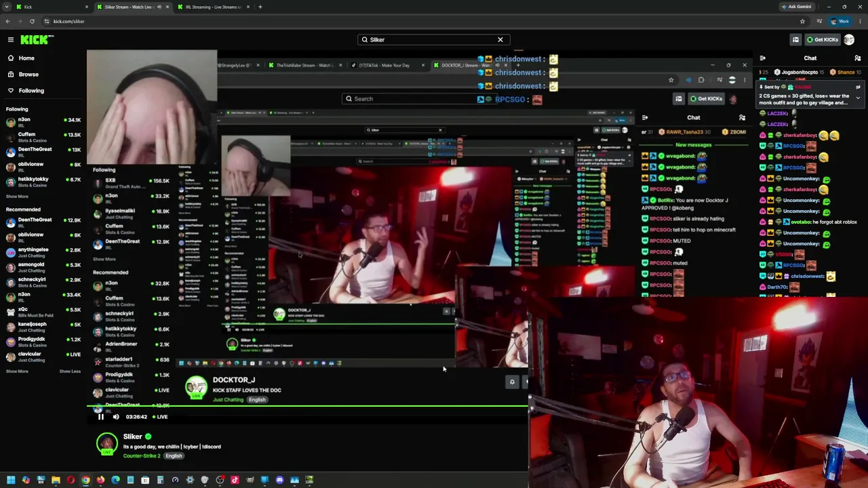Viewport: 868px width, 488px height.
Task: Go forward in browser
Action: click(20, 21)
